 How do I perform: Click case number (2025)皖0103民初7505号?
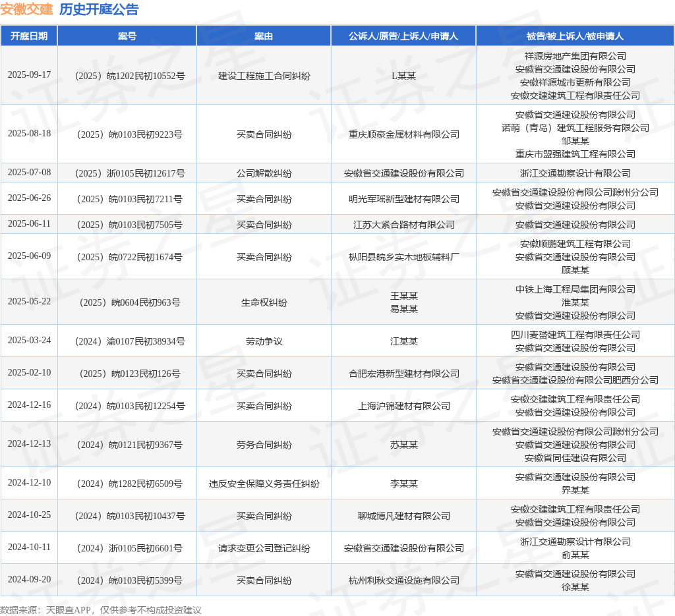(130, 225)
